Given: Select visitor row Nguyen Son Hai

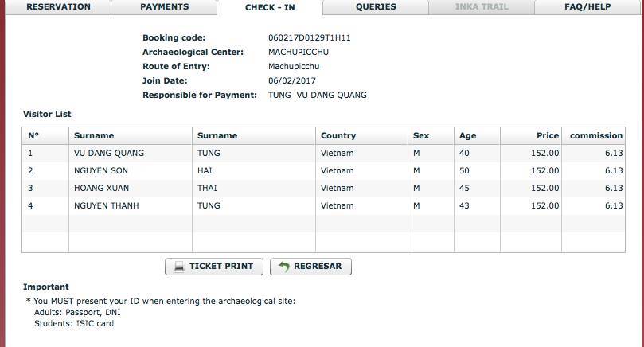Looking at the screenshot, I should tap(324, 171).
